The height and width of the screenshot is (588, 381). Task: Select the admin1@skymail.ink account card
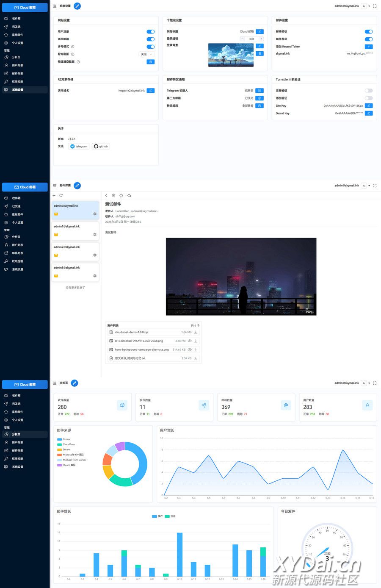coord(75,230)
